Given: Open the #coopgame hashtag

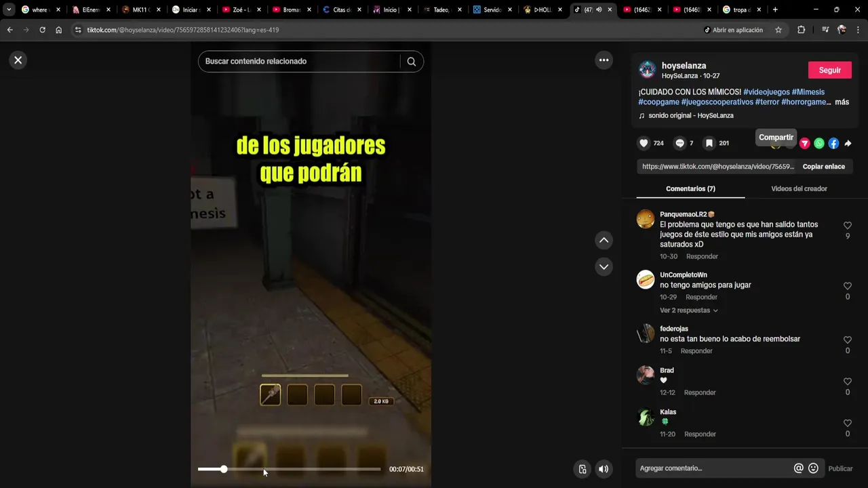Looking at the screenshot, I should pos(658,102).
